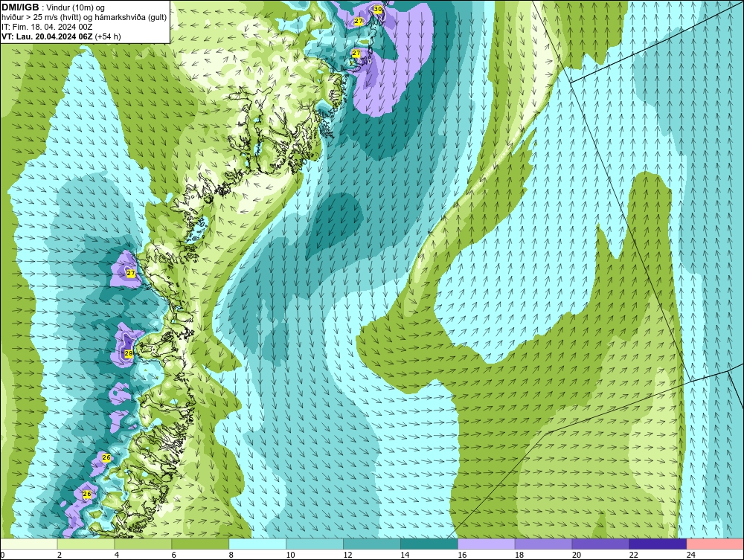
Task: Click the 27 gust label on the west coast
Action: click(x=131, y=273)
